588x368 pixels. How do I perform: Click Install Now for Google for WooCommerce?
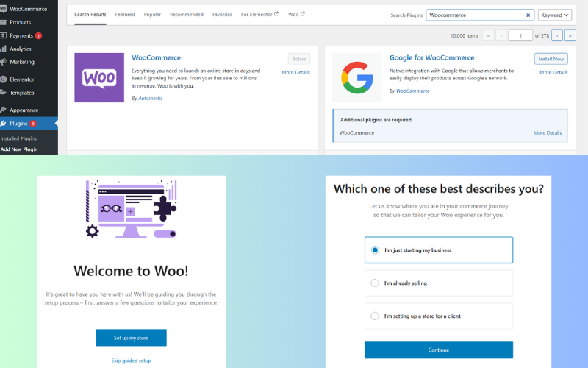[551, 59]
